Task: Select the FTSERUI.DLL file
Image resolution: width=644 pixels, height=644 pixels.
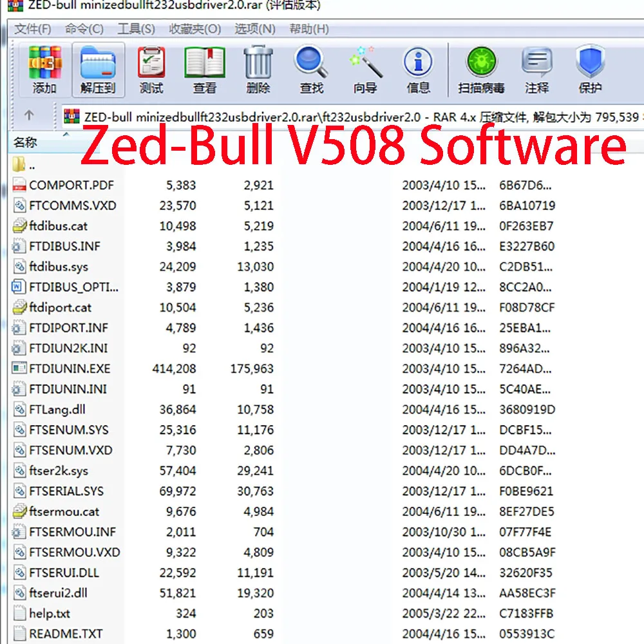Action: [64, 573]
